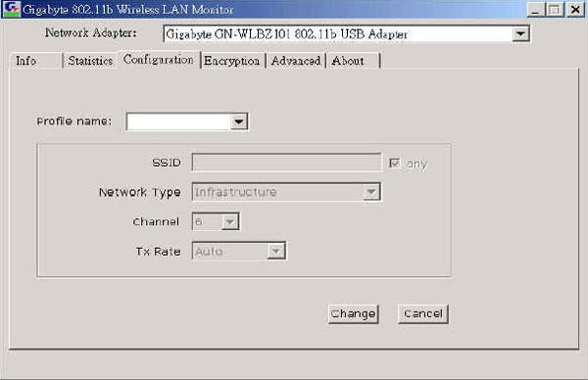Maximize the Wireless LAN Monitor window

pyautogui.click(x=555, y=10)
